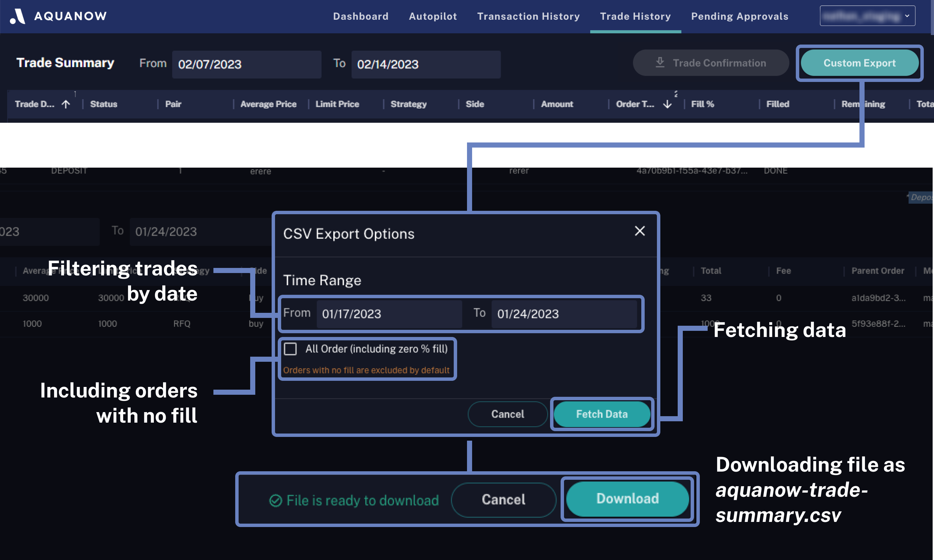Click the Trade Confirmation download icon
Screen dimensions: 934x560
(660, 62)
